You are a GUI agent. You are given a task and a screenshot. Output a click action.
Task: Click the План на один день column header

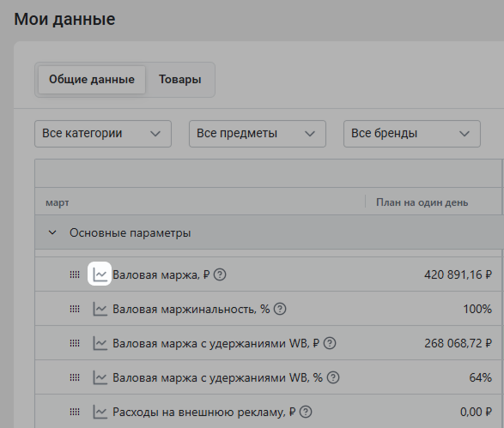click(422, 202)
